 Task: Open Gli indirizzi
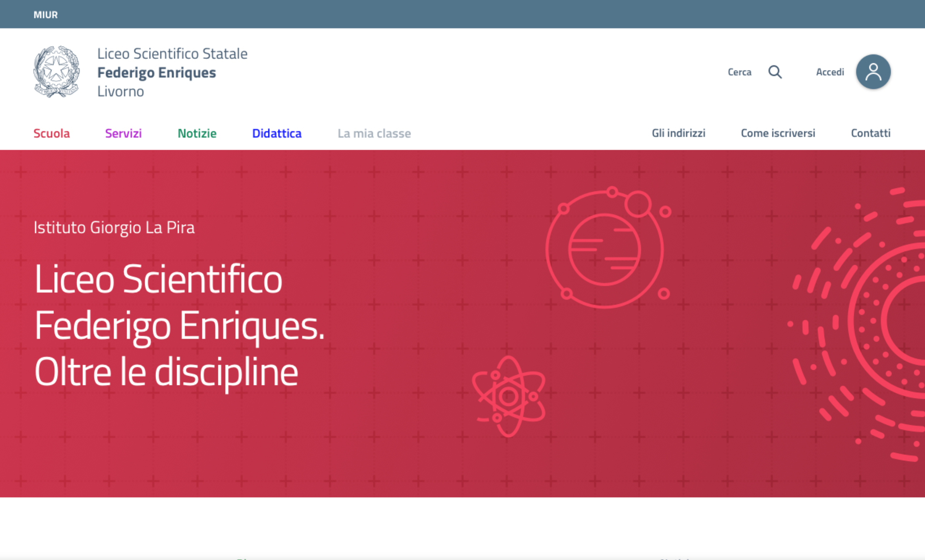[x=679, y=133]
